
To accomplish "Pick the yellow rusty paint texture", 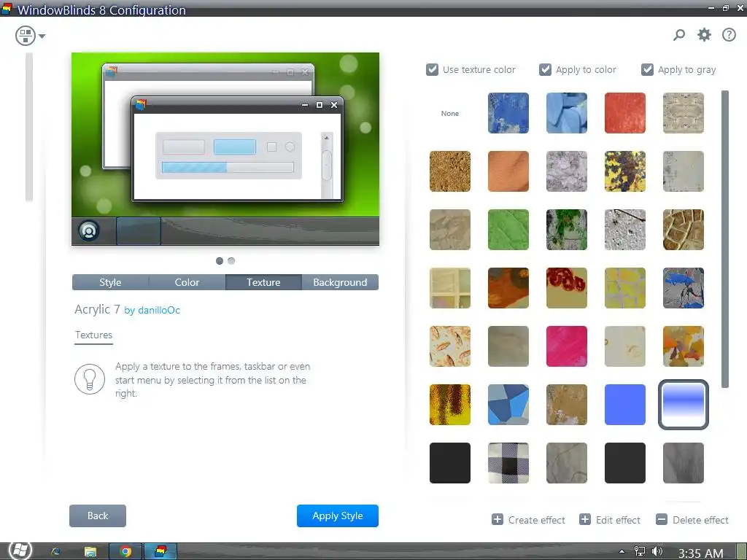I will (625, 171).
